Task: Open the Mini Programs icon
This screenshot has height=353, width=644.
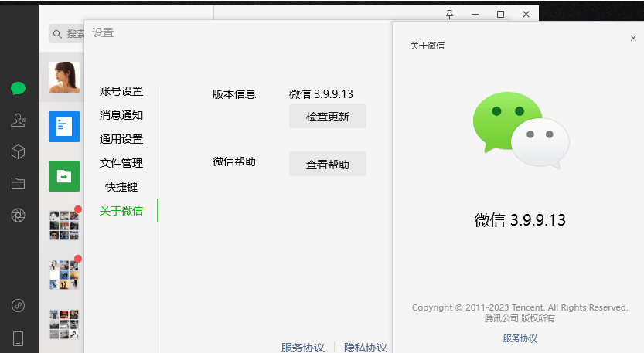Action: coord(18,305)
